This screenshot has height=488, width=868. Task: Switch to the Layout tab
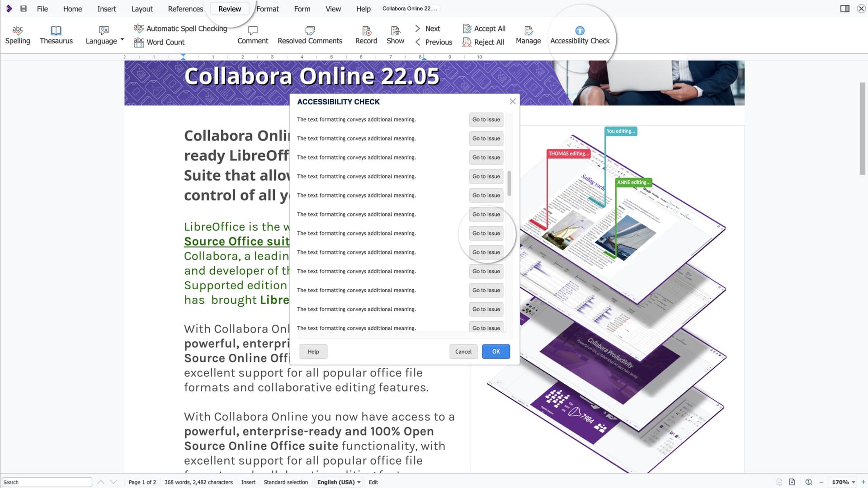(x=142, y=9)
